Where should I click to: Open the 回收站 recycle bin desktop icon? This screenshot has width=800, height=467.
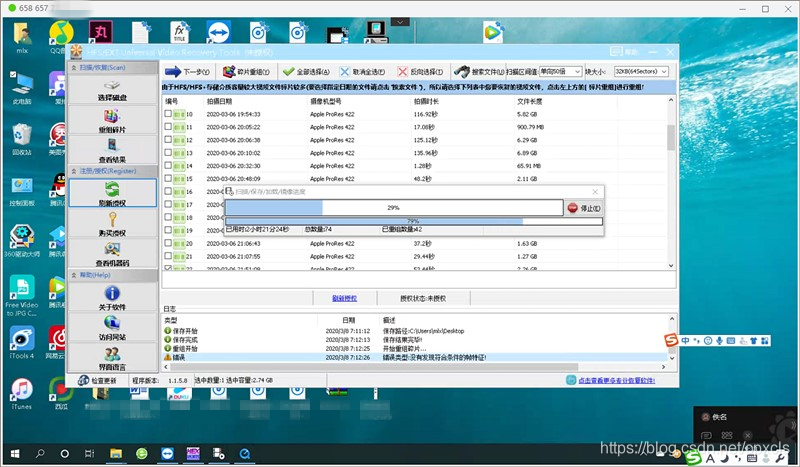click(x=21, y=139)
